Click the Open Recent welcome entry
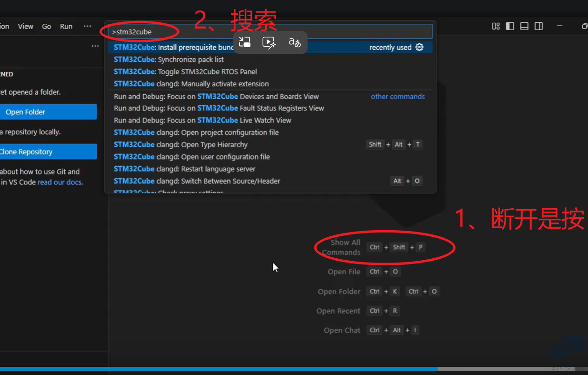This screenshot has height=375, width=588. coord(358,311)
